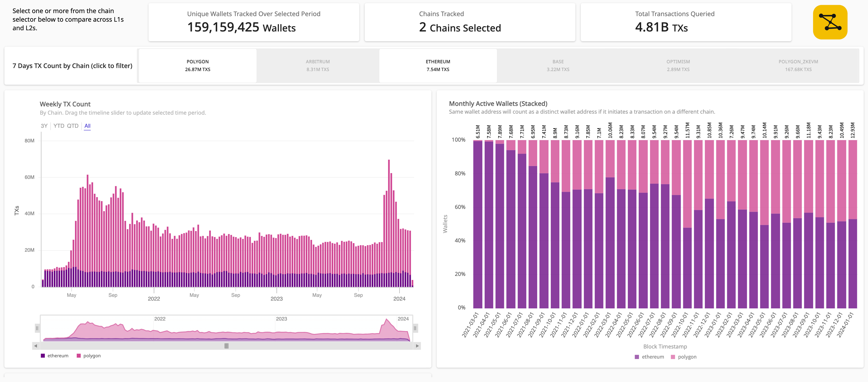Click the right range slider handle
Viewport: 868px width, 382px height.
(415, 328)
